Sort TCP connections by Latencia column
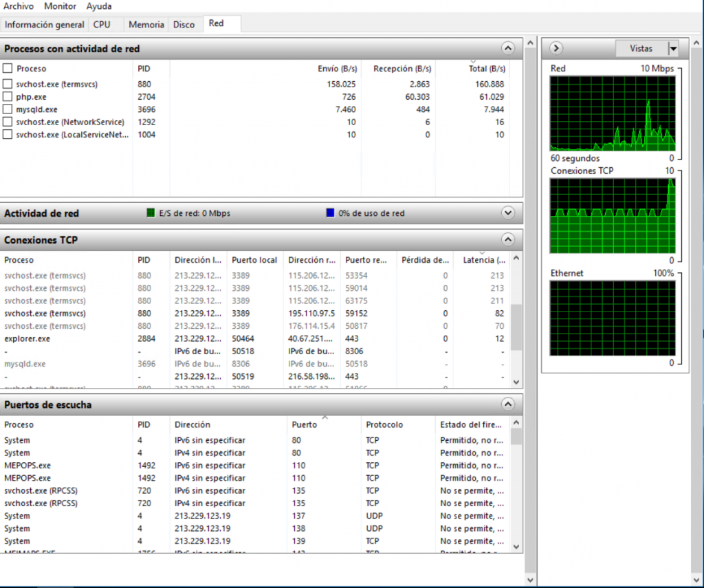 pos(484,260)
